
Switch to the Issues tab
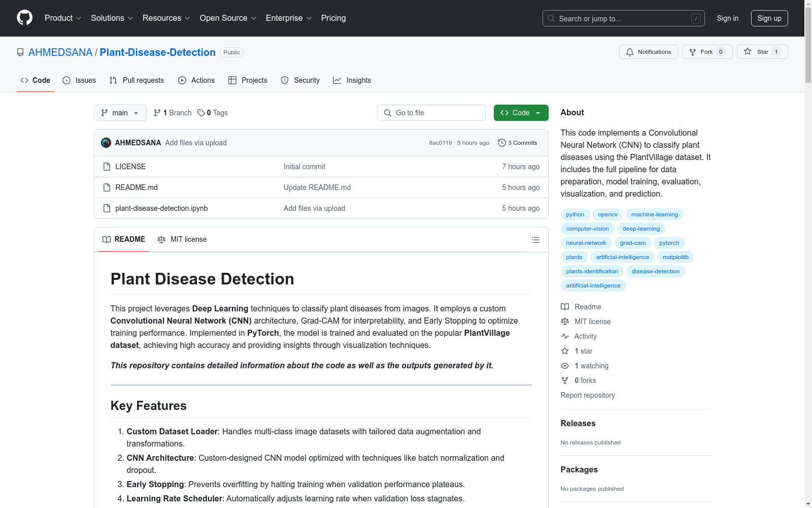point(79,80)
